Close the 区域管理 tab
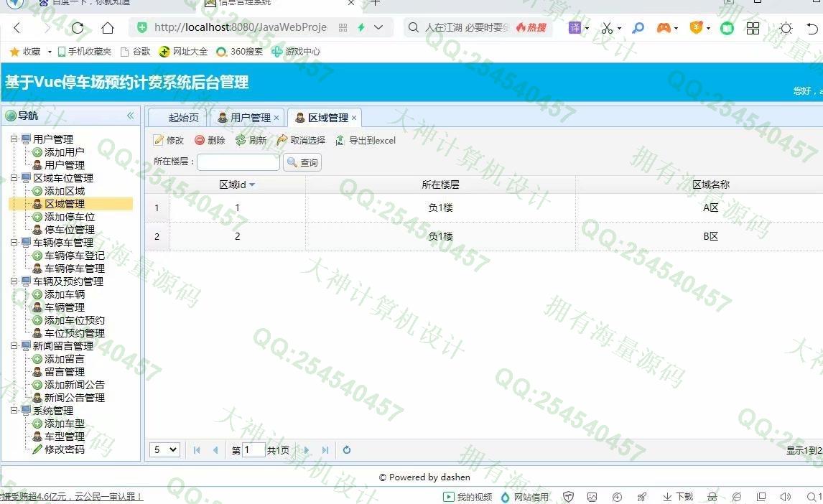The image size is (823, 504). point(354,118)
